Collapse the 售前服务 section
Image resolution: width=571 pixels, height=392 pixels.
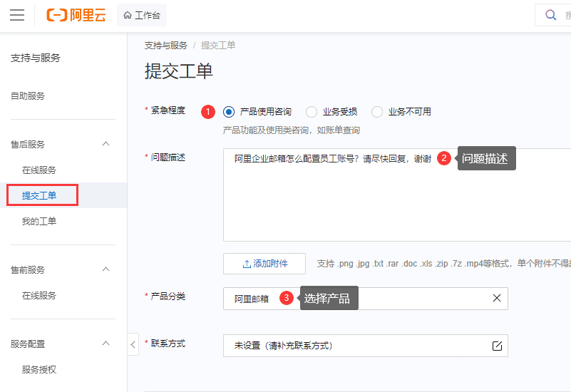(x=106, y=269)
